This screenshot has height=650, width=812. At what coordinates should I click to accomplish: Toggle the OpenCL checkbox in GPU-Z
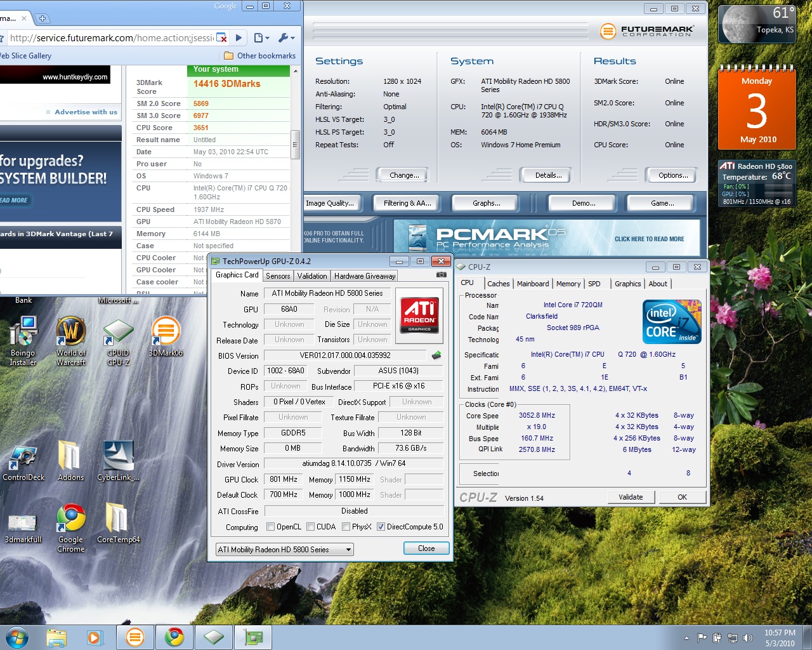pos(271,526)
